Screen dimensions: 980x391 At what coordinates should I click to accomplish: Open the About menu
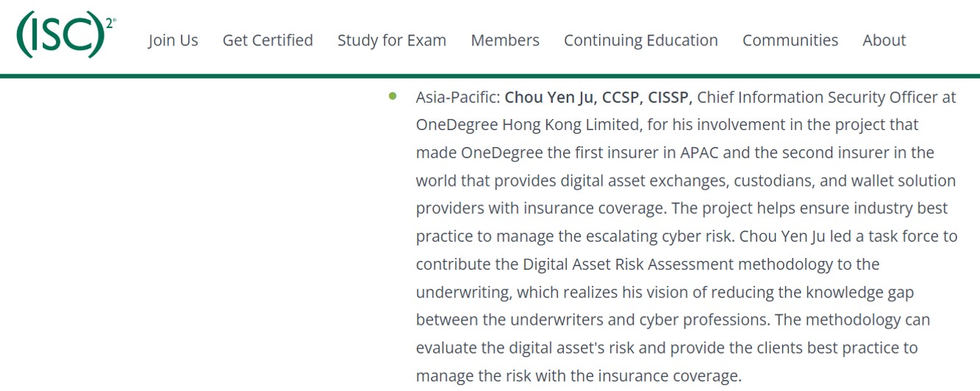[x=884, y=40]
